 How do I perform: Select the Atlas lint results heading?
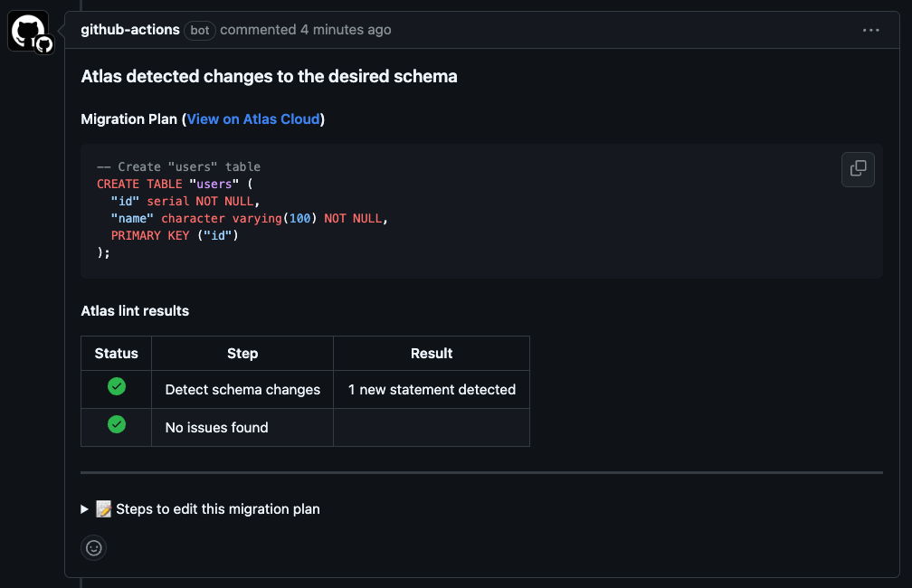point(134,310)
